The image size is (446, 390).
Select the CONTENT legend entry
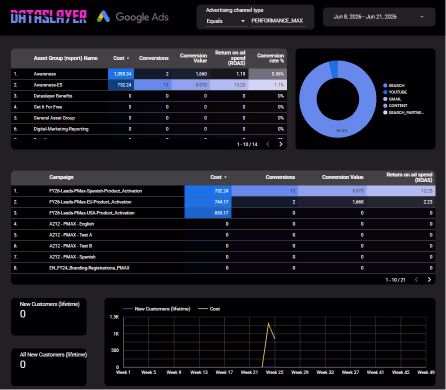coord(395,106)
